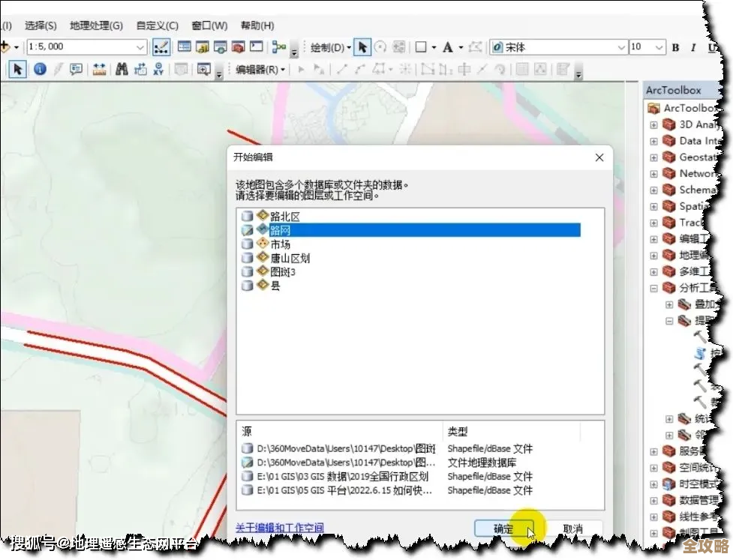Image resolution: width=733 pixels, height=560 pixels.
Task: Open the Catalog window icon
Action: click(x=201, y=46)
